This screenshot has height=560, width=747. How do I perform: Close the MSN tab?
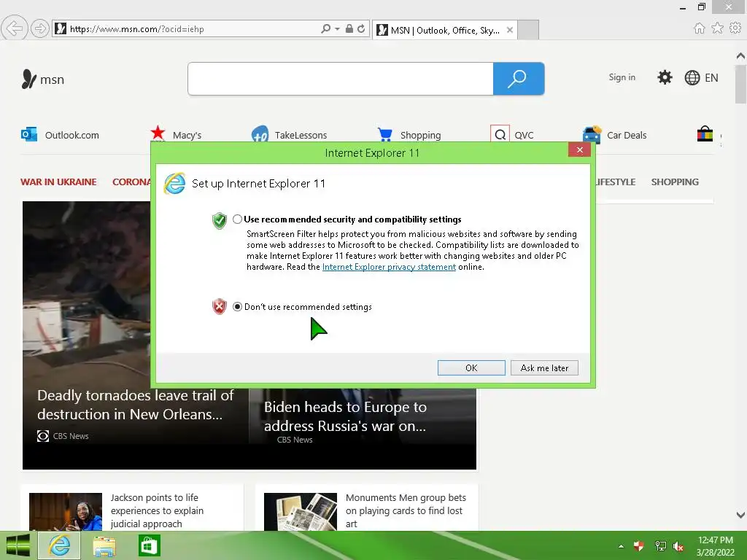pyautogui.click(x=510, y=30)
